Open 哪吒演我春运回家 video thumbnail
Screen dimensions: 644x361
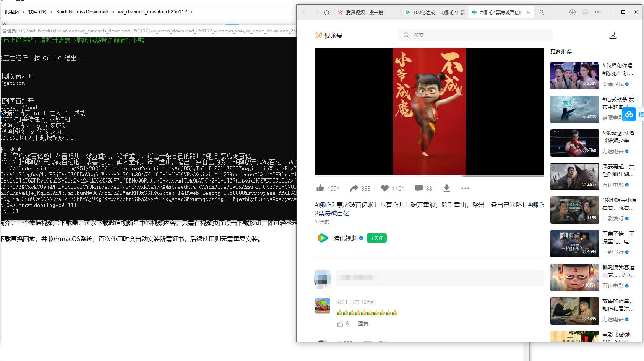click(x=575, y=277)
